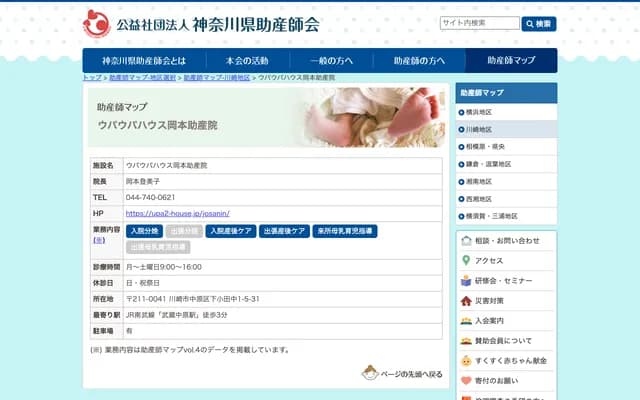Open the 助産師の方へ navigation tab

(418, 60)
